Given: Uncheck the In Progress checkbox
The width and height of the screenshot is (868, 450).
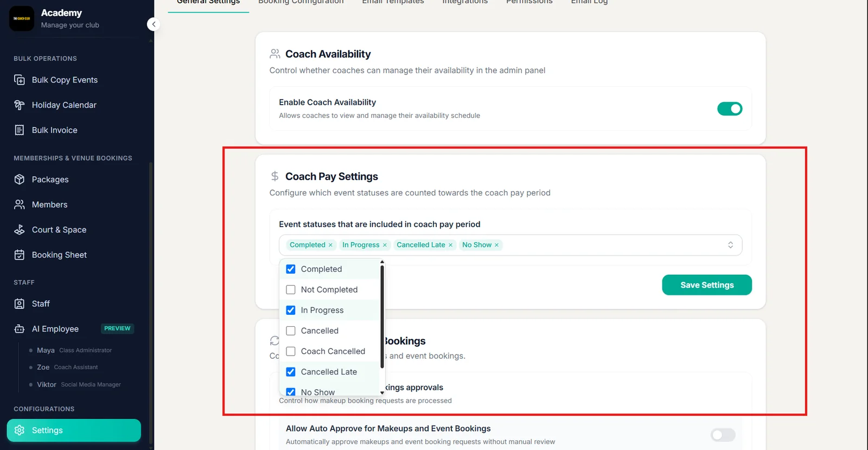Looking at the screenshot, I should [x=291, y=310].
